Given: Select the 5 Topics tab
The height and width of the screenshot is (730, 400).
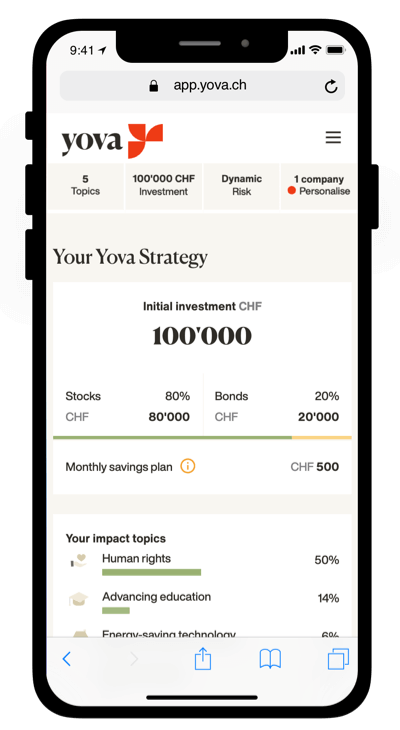Looking at the screenshot, I should [x=85, y=186].
